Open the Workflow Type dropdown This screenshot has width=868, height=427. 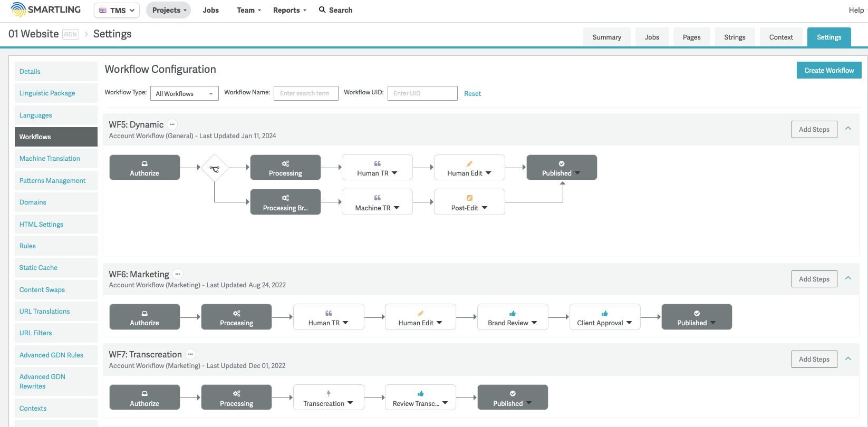[184, 93]
